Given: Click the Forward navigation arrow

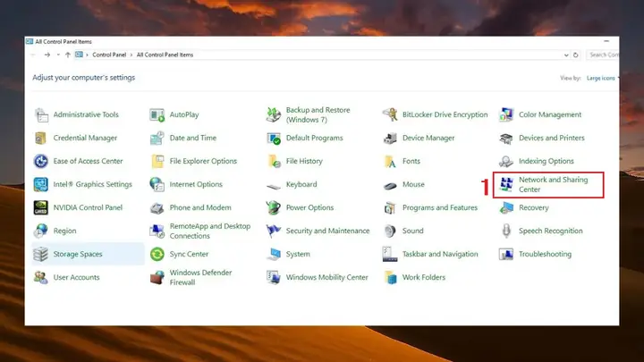Looking at the screenshot, I should pos(47,55).
